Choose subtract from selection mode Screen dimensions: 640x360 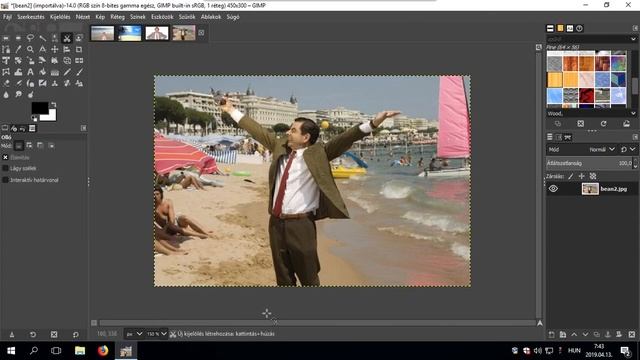tap(40, 146)
